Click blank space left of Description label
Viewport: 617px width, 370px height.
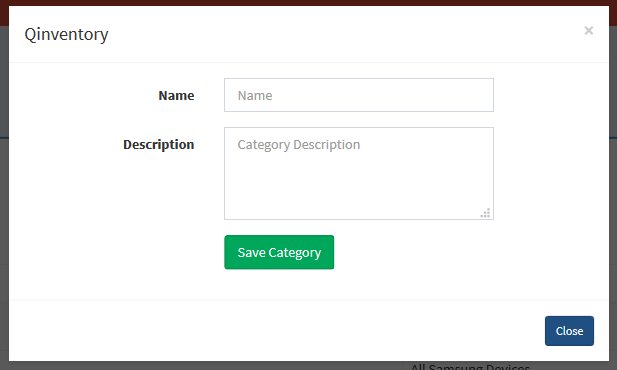(x=65, y=144)
